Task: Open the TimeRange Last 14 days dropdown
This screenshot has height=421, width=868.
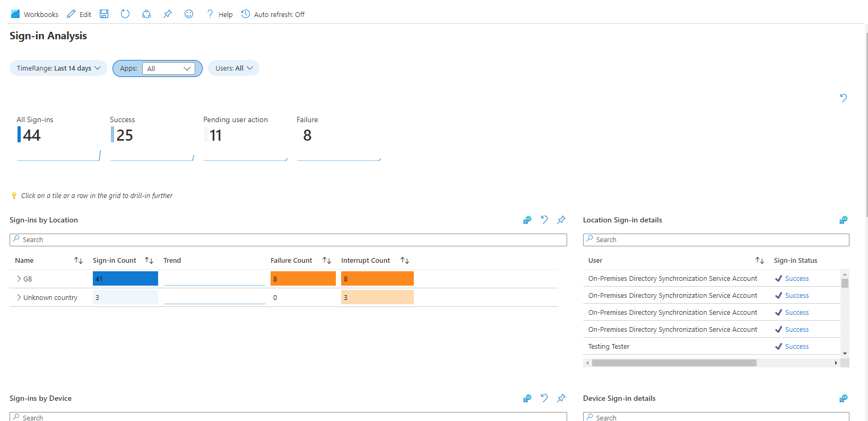Action: 58,68
